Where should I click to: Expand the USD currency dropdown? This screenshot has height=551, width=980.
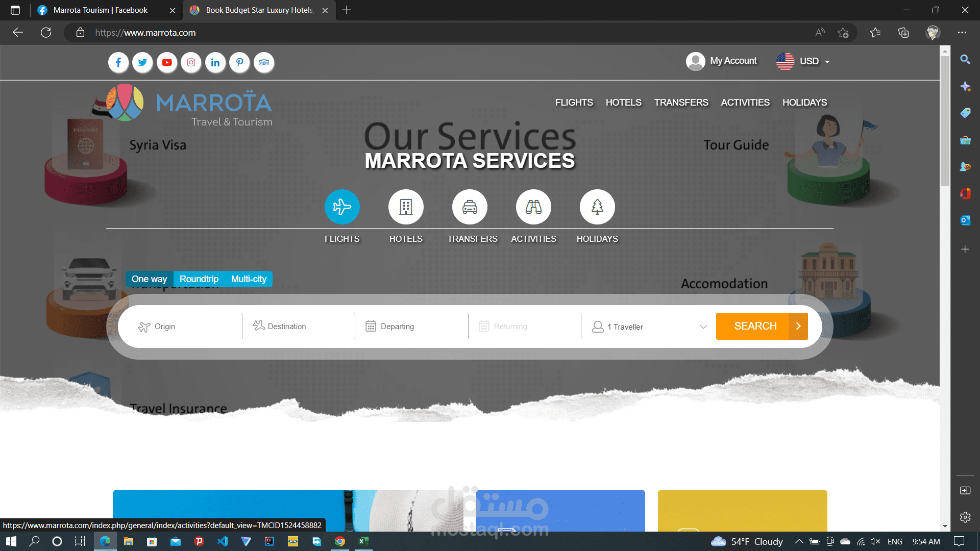[804, 61]
